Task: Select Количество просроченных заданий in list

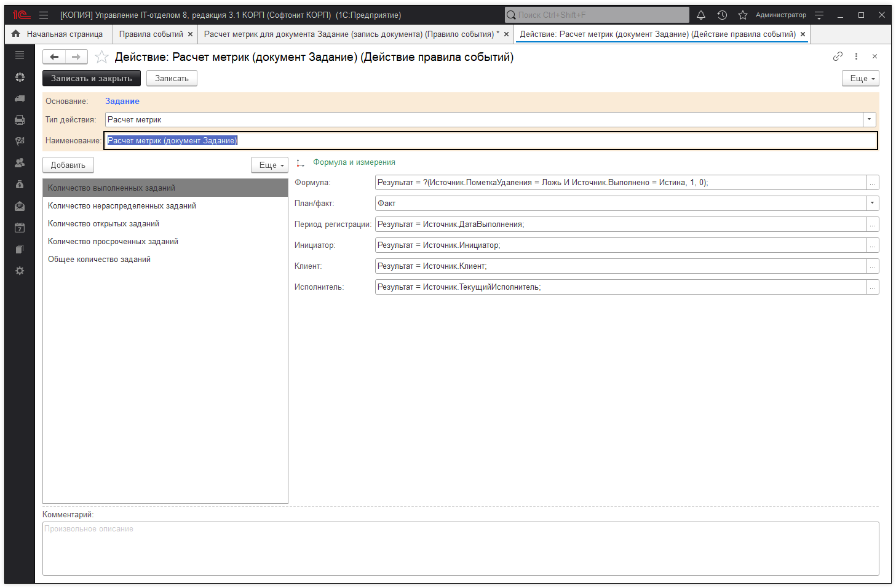Action: coord(113,242)
